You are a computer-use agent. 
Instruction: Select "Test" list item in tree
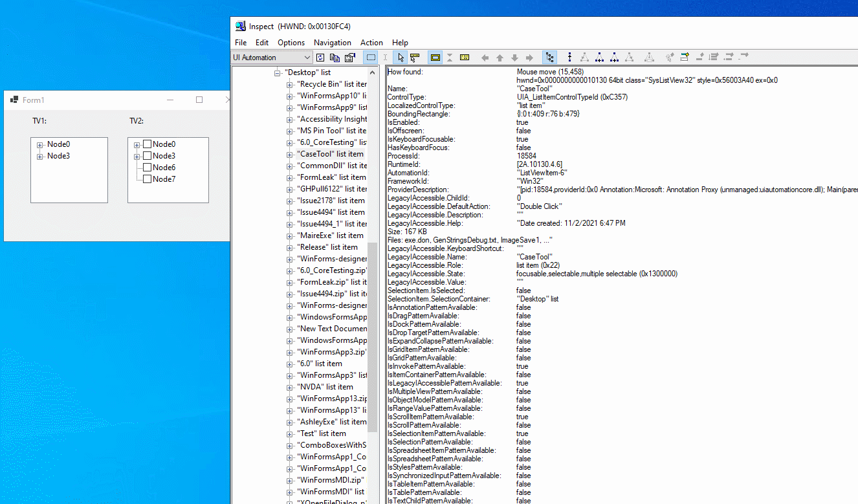point(322,433)
